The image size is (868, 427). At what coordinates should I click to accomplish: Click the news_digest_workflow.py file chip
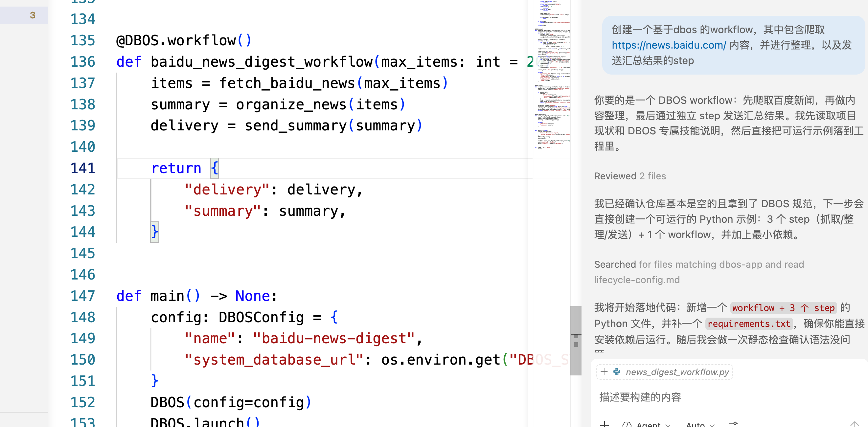point(665,372)
